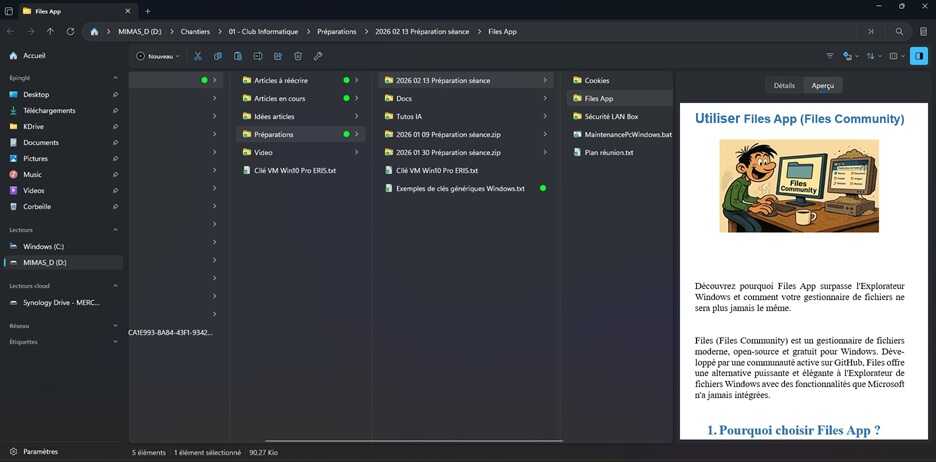Click the Share icon in toolbar
The height and width of the screenshot is (462, 936).
pyautogui.click(x=278, y=56)
